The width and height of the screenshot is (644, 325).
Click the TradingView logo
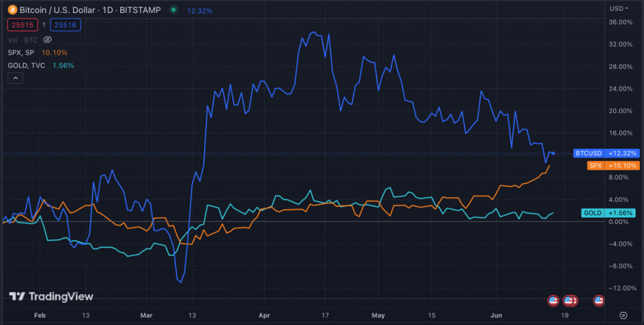[x=40, y=296]
